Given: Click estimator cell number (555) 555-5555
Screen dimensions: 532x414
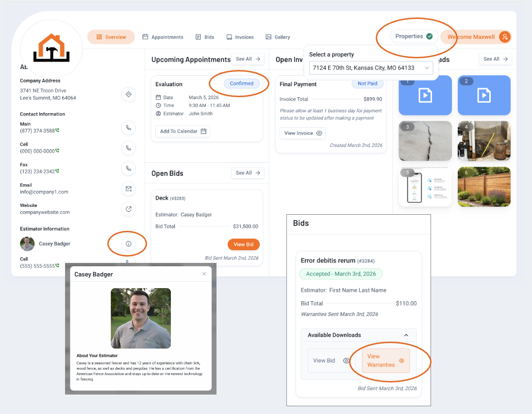Looking at the screenshot, I should click(37, 266).
